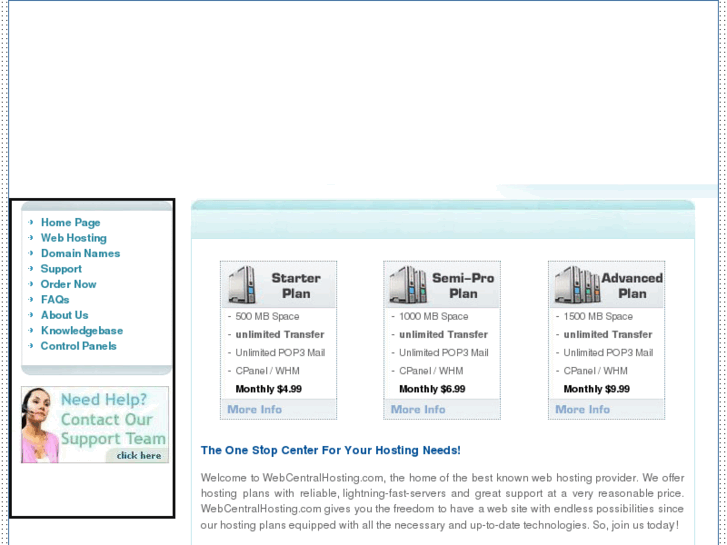Click arrow bullet beside Support
This screenshot has width=727, height=545.
(31, 269)
